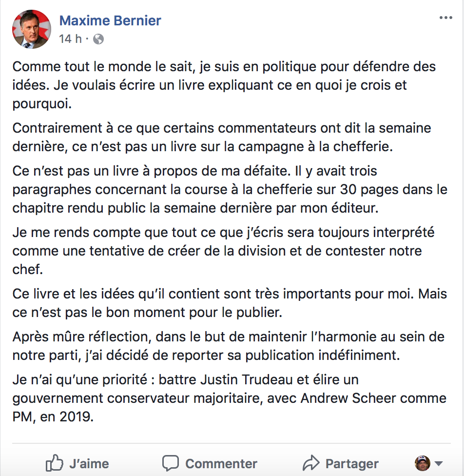This screenshot has width=464, height=476.
Task: Click Maxime Bernier's profile picture
Action: [x=31, y=29]
